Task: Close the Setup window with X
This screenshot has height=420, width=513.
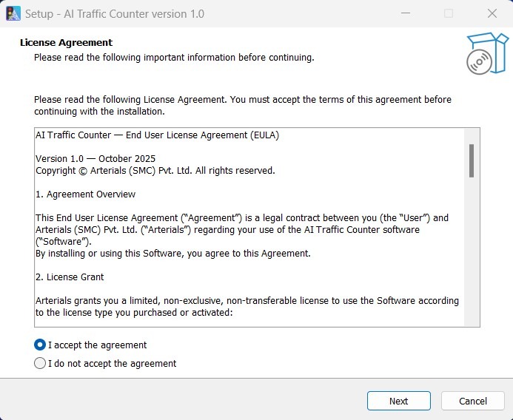Action: coord(492,13)
